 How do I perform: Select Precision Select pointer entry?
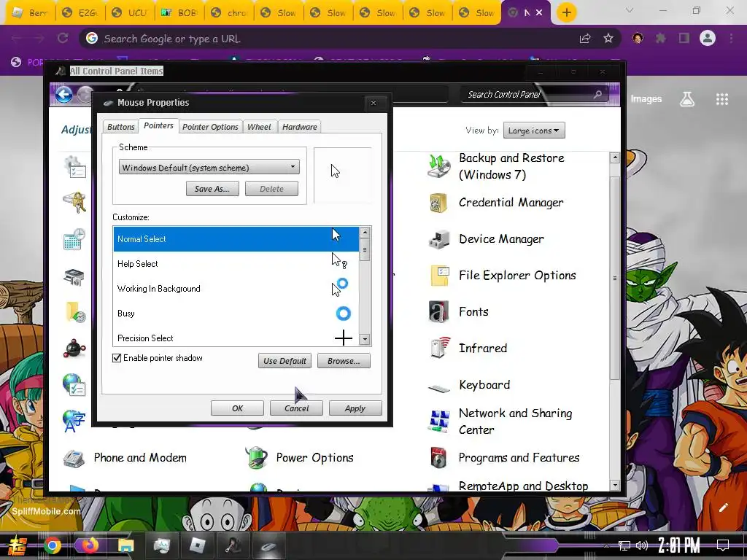click(x=236, y=337)
